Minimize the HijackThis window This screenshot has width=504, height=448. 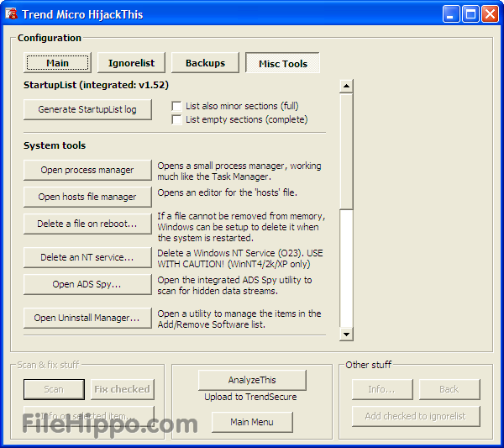[x=450, y=14]
